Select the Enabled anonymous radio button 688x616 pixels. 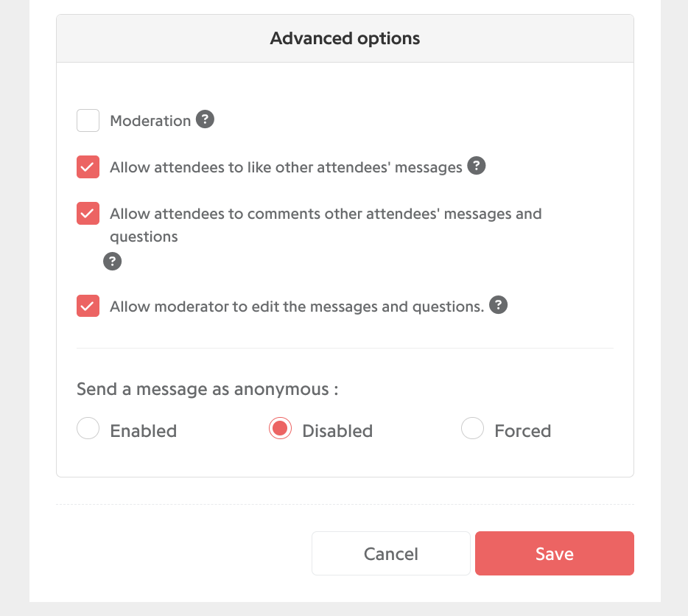[88, 428]
